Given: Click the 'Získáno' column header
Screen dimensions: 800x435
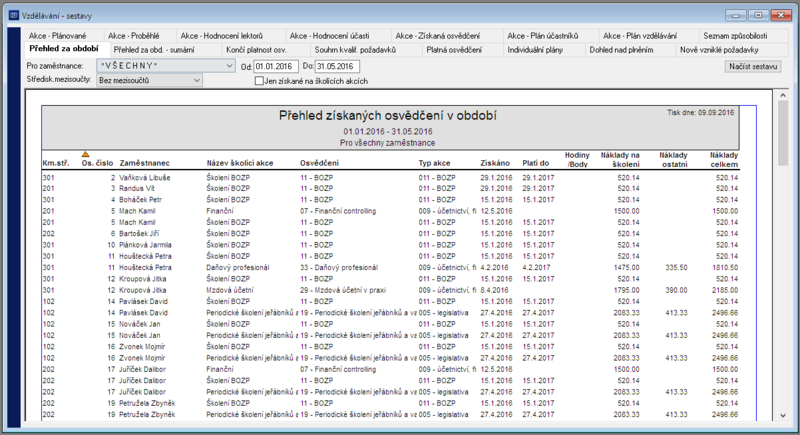Looking at the screenshot, I should tap(495, 163).
